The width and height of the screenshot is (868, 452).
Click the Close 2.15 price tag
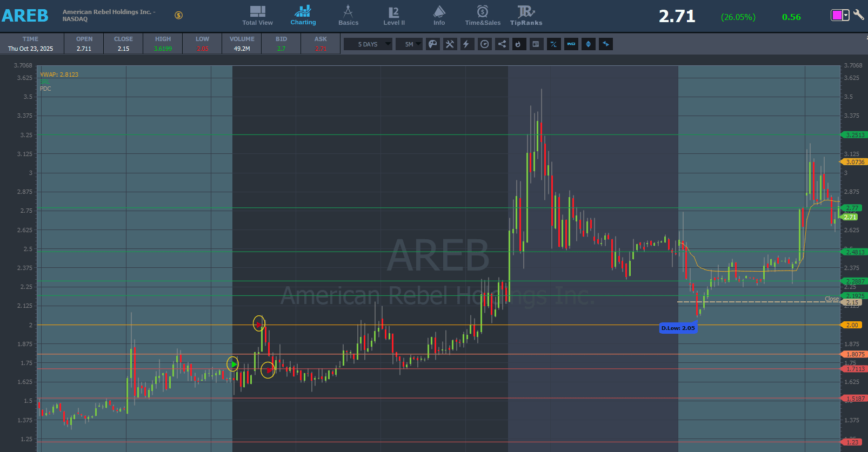(x=851, y=302)
